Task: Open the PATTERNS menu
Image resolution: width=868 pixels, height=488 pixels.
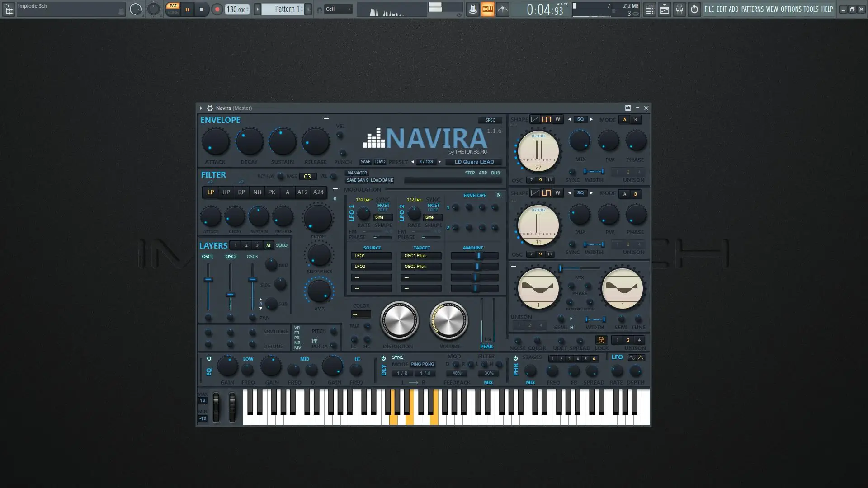Action: (752, 9)
